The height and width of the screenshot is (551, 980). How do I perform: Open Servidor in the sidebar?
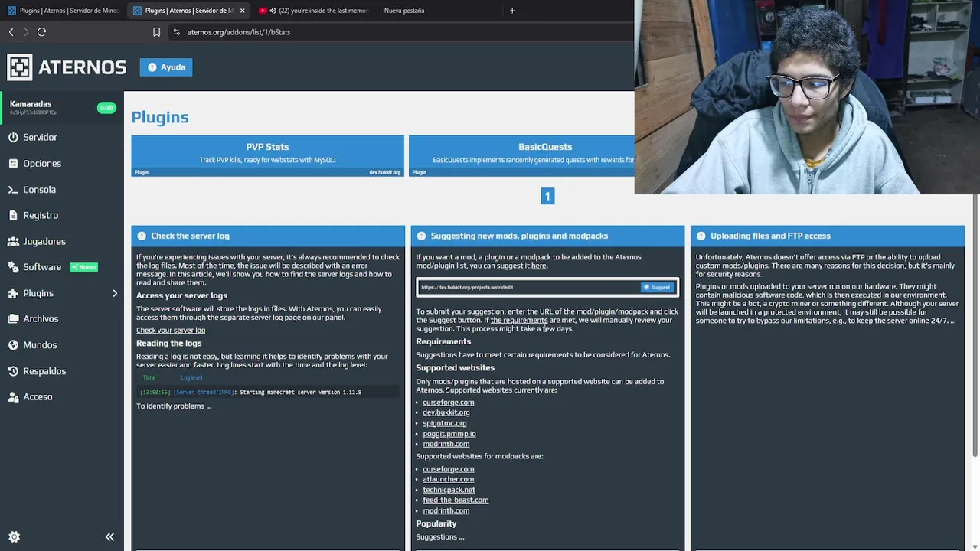tap(40, 137)
